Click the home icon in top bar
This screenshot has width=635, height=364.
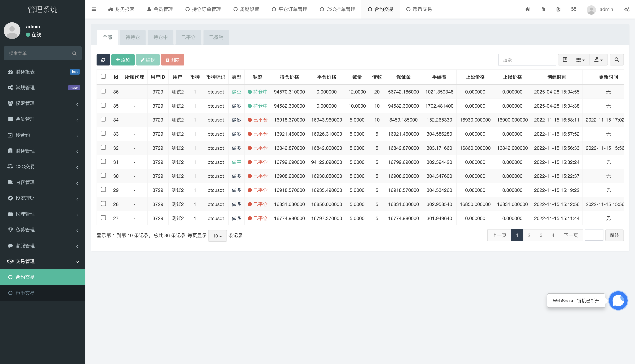527,9
